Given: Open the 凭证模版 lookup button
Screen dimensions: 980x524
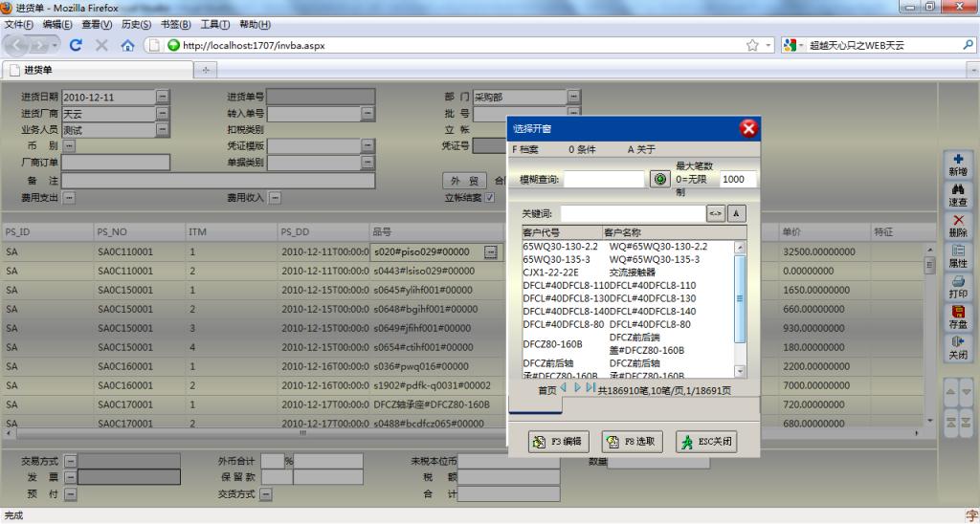Looking at the screenshot, I should pos(367,146).
